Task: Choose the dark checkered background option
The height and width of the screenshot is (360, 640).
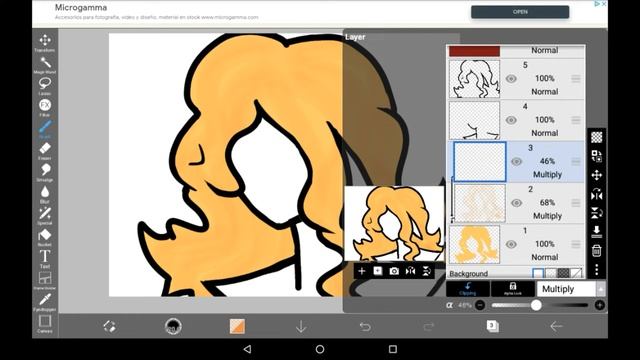Action: pos(563,273)
